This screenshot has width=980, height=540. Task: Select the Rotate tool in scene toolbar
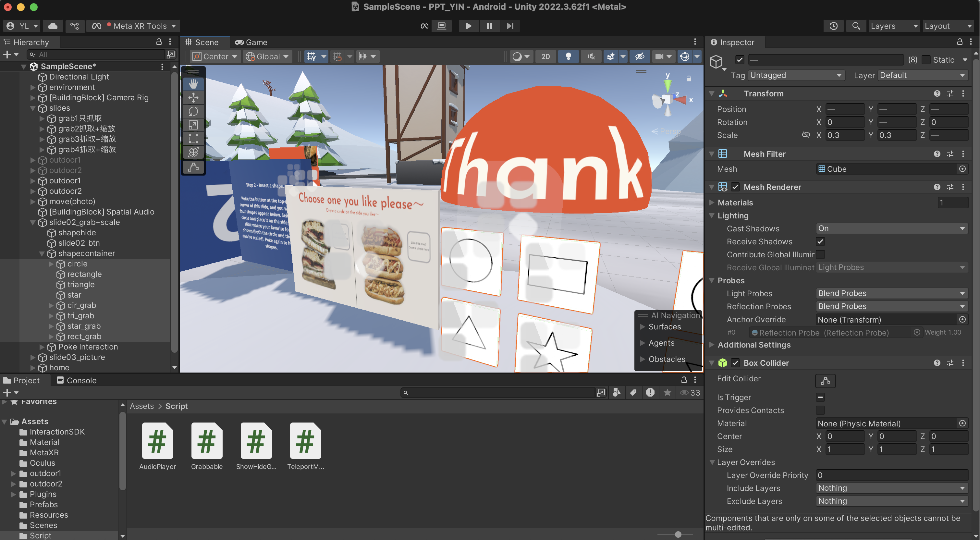tap(193, 111)
